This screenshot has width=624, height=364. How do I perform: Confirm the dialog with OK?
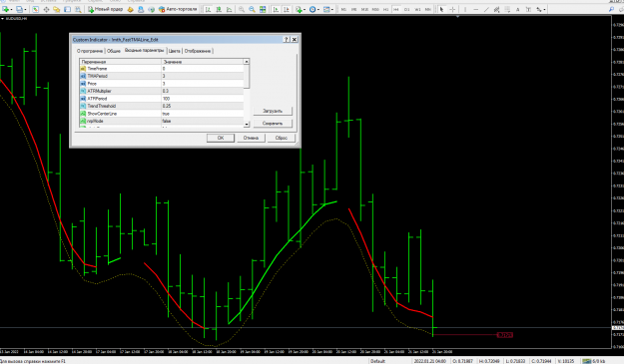click(221, 138)
